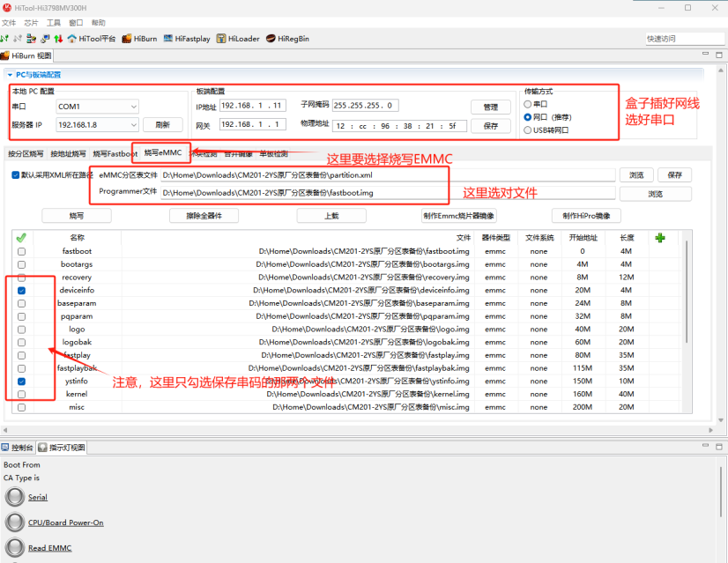Click the 刷新 refresh button
This screenshot has width=728, height=563.
tap(162, 125)
